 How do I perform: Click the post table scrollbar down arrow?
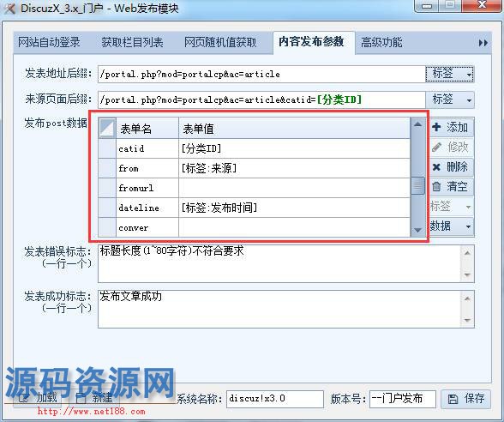tap(417, 230)
